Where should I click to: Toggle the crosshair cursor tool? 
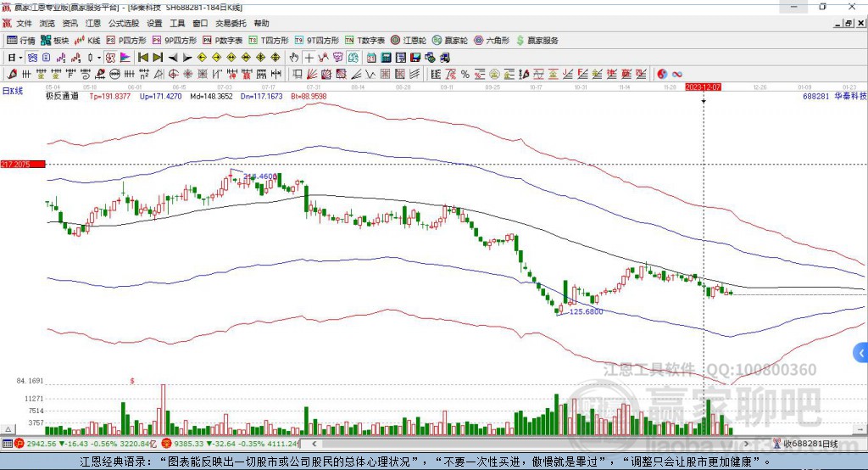point(309,58)
